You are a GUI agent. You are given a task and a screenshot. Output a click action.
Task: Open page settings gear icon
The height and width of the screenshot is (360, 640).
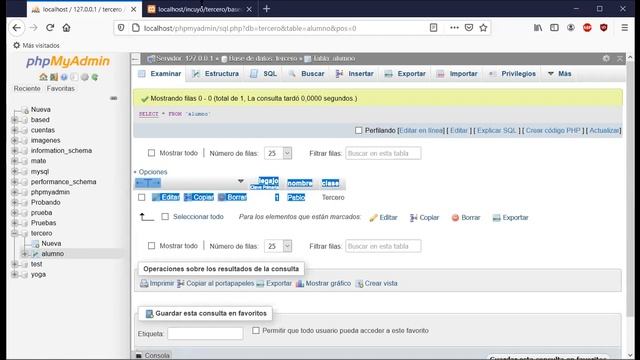(x=606, y=59)
